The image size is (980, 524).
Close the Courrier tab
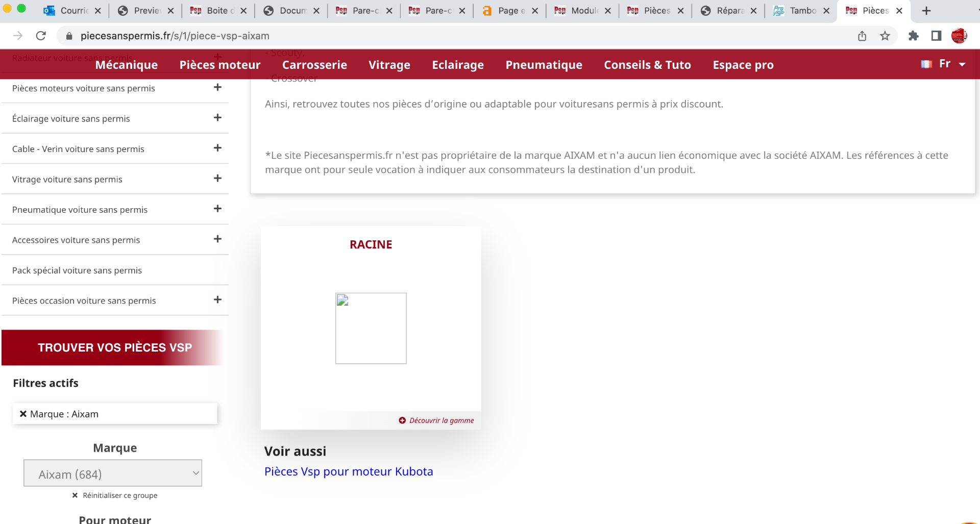coord(98,11)
